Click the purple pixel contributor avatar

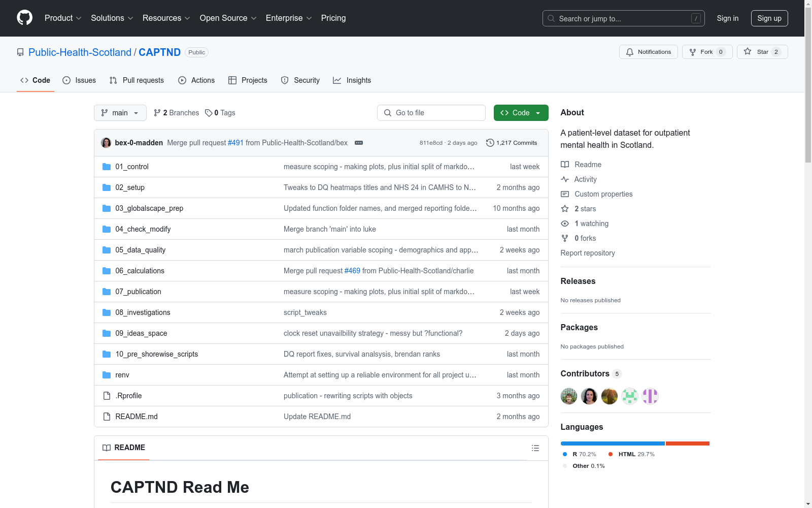click(x=650, y=396)
